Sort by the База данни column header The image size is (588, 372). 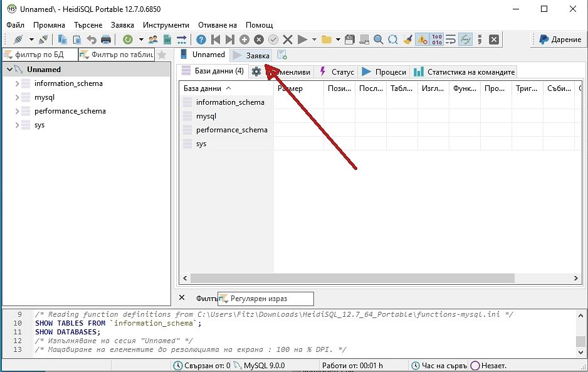click(x=226, y=88)
